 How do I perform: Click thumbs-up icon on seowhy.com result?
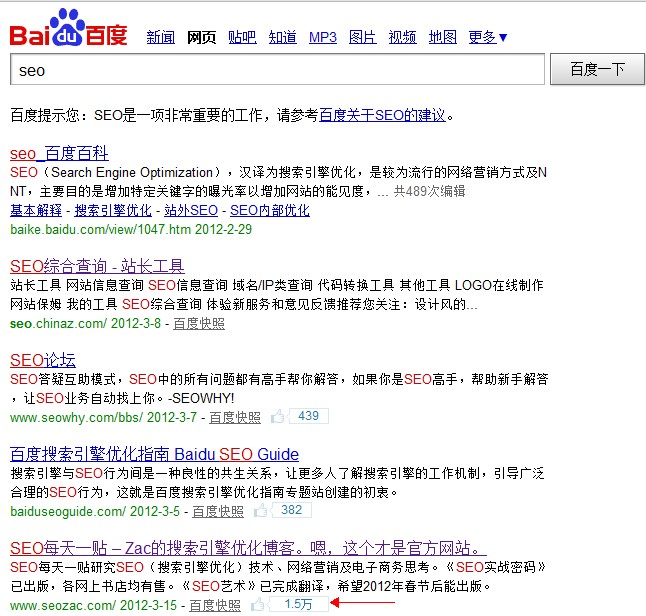coord(278,417)
